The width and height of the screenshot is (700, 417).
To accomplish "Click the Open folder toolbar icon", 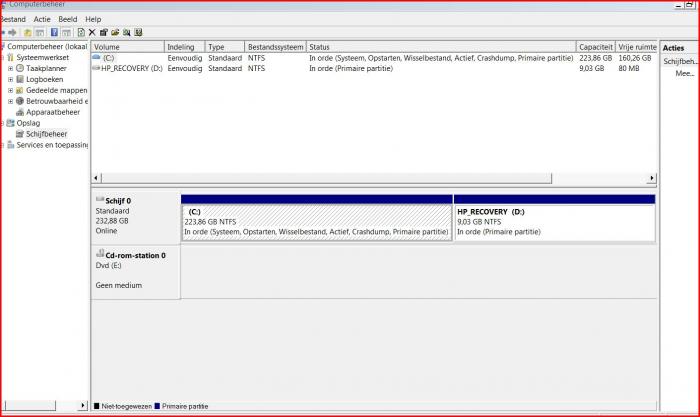I will tap(115, 32).
